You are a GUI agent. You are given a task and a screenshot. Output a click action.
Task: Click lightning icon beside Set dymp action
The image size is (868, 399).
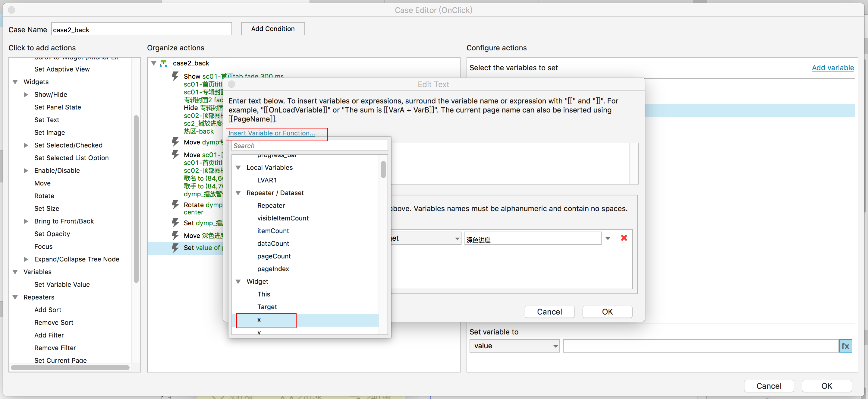point(175,223)
